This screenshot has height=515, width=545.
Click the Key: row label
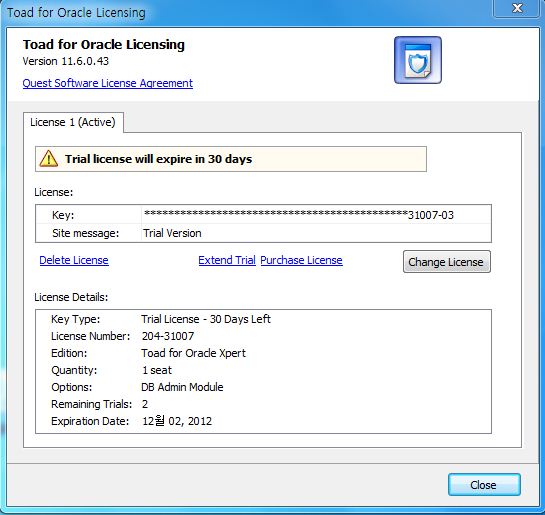click(x=63, y=215)
